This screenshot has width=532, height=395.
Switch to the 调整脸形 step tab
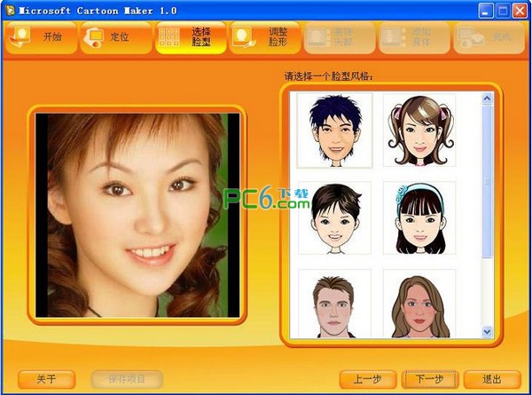click(265, 37)
